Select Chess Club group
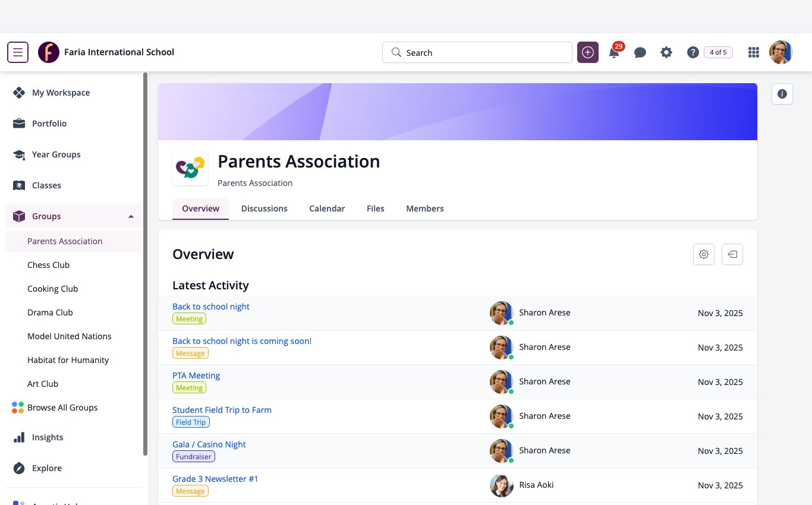Image resolution: width=812 pixels, height=505 pixels. (74, 265)
